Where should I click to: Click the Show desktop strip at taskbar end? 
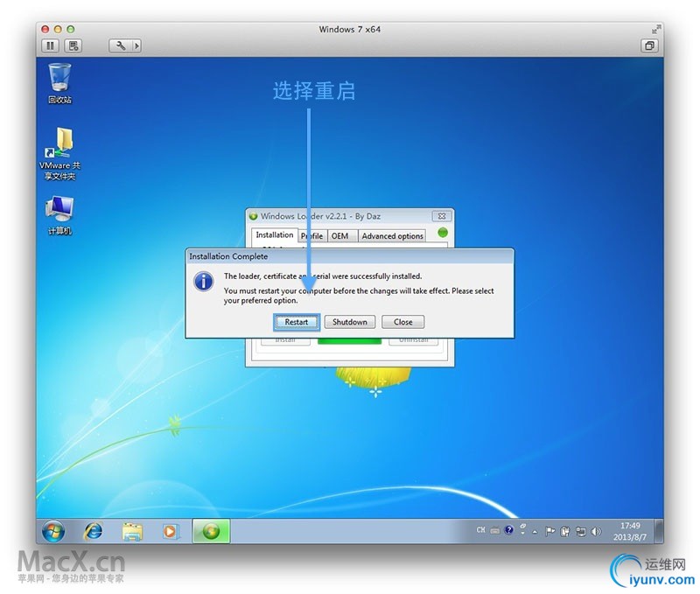click(659, 531)
